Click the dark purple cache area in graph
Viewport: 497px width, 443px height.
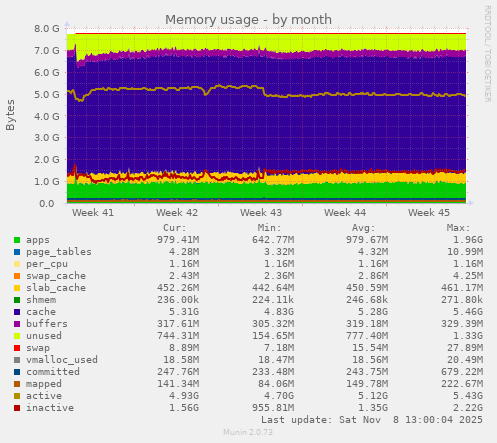coord(267,133)
